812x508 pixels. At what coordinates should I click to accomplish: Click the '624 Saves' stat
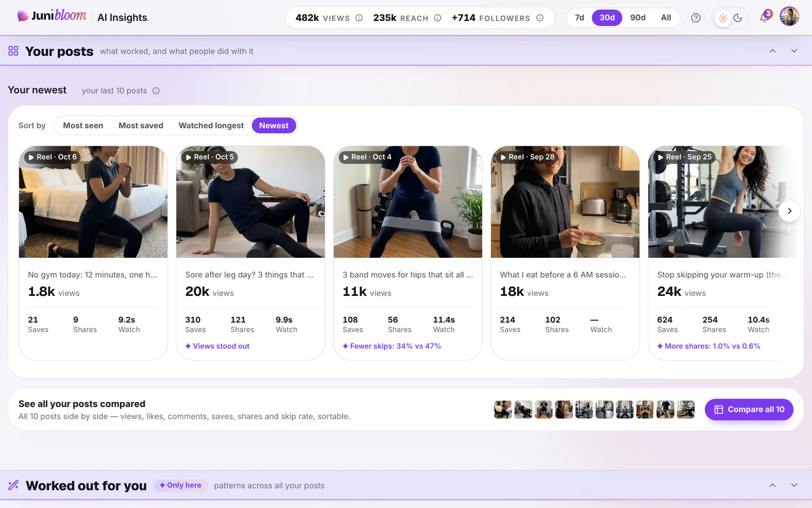pos(667,324)
